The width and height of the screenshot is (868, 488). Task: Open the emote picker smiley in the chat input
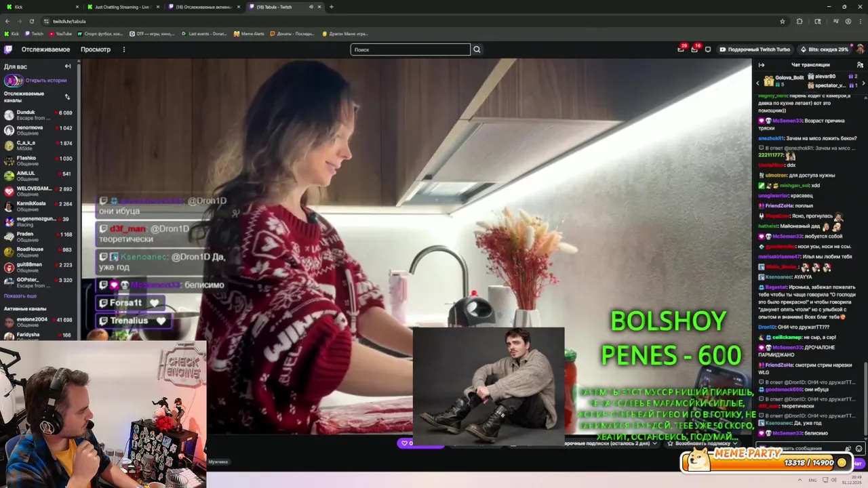[x=859, y=449]
